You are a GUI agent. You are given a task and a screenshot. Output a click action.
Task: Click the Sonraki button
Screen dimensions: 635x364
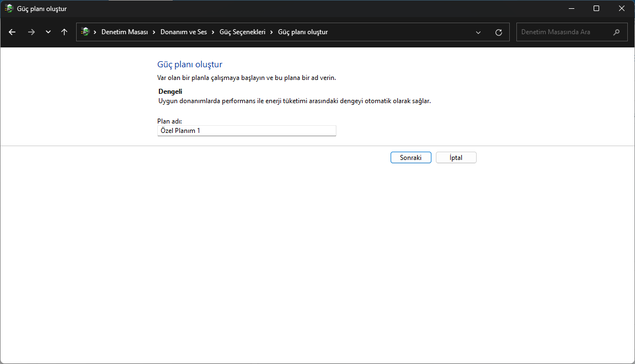tap(410, 158)
